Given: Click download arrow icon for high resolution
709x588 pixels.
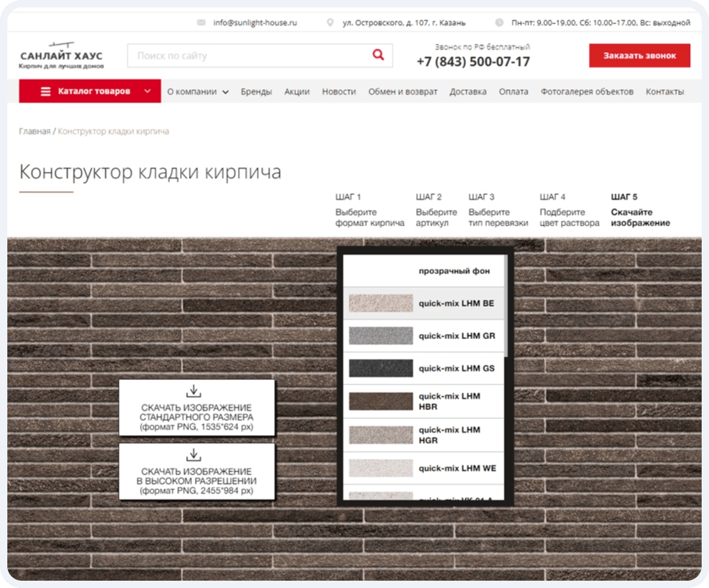Looking at the screenshot, I should 193,455.
